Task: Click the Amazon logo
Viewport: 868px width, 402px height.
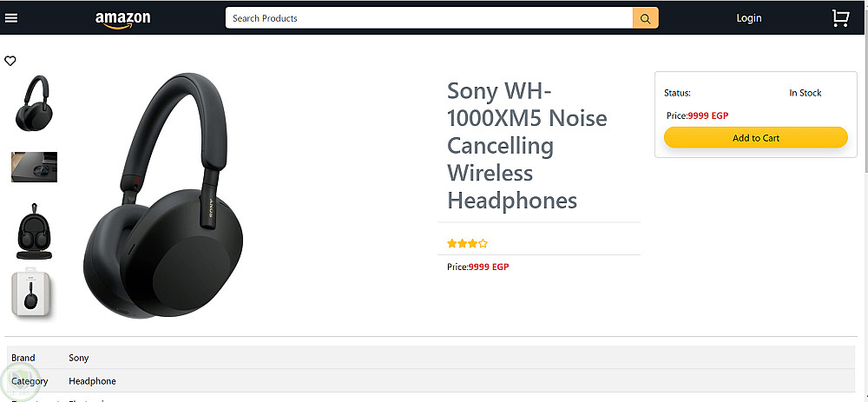Action: point(122,19)
